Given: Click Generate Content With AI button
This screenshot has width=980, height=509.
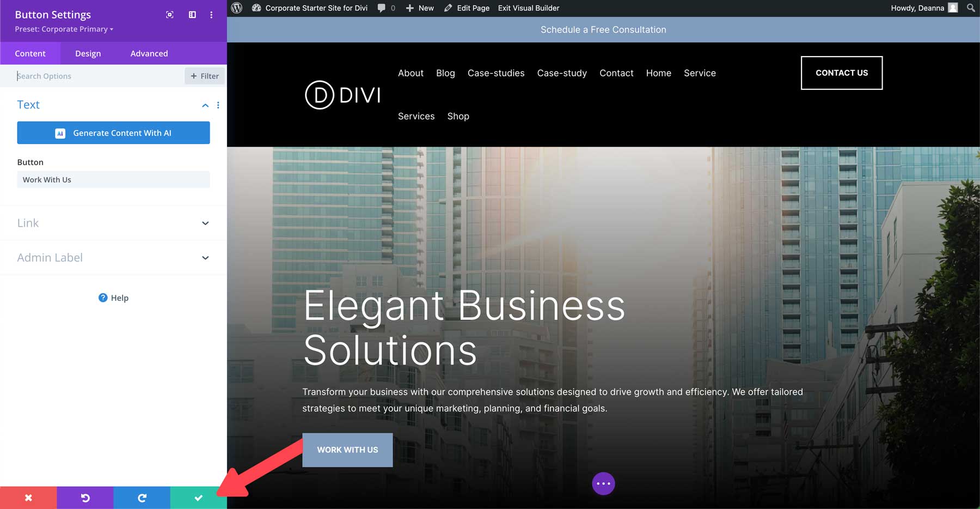Looking at the screenshot, I should (x=113, y=132).
